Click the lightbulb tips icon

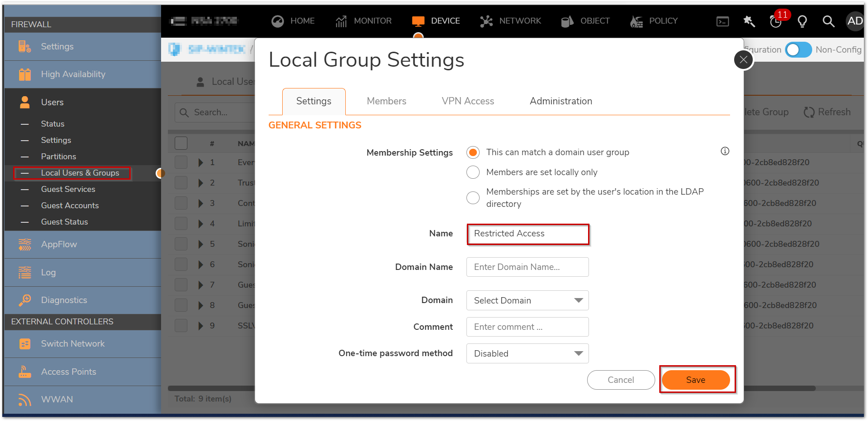[x=802, y=21]
